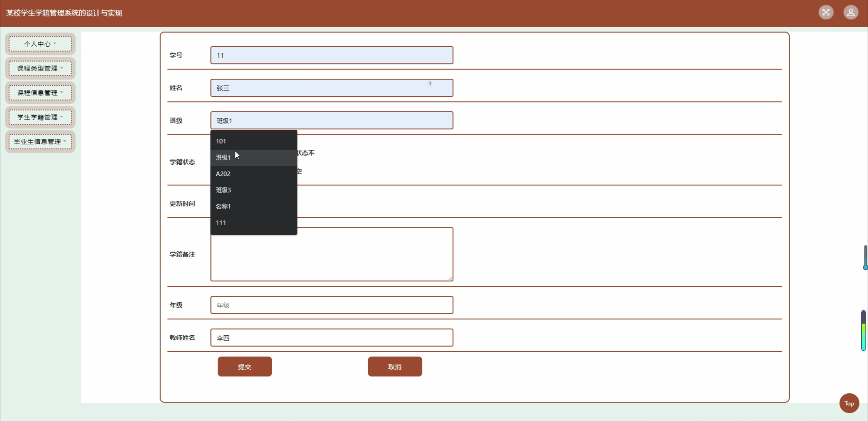Expand the 课程信息管理 menu
The width and height of the screenshot is (868, 421).
pos(40,93)
